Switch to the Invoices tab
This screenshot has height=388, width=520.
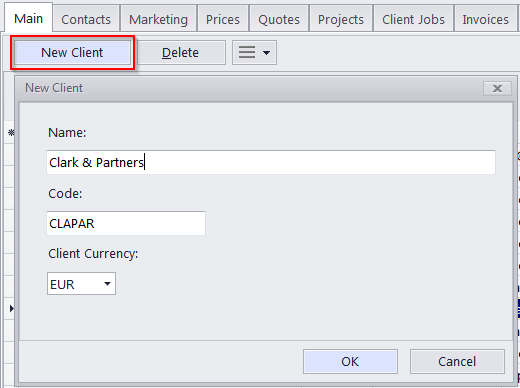485,19
